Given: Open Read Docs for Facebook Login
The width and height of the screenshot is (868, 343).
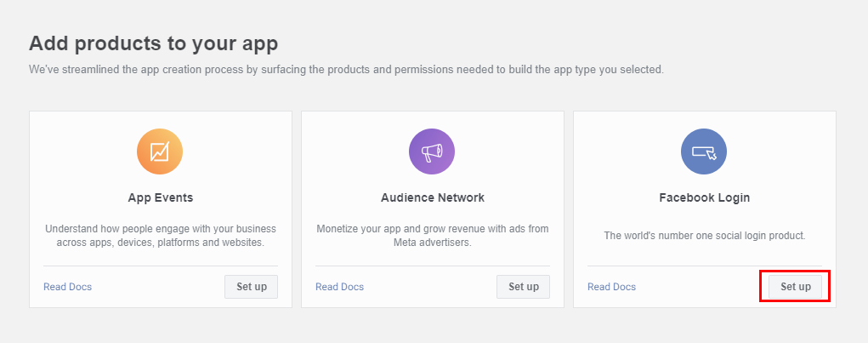Looking at the screenshot, I should click(611, 287).
